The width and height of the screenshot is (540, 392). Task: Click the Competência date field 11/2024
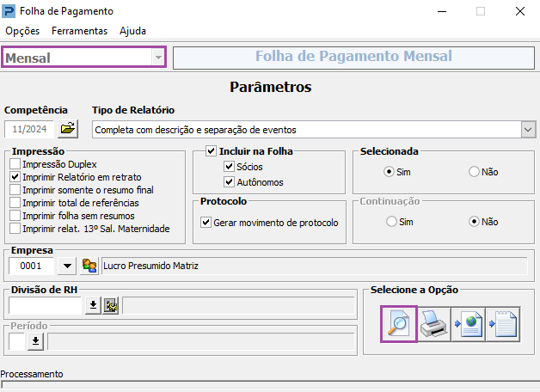click(29, 129)
